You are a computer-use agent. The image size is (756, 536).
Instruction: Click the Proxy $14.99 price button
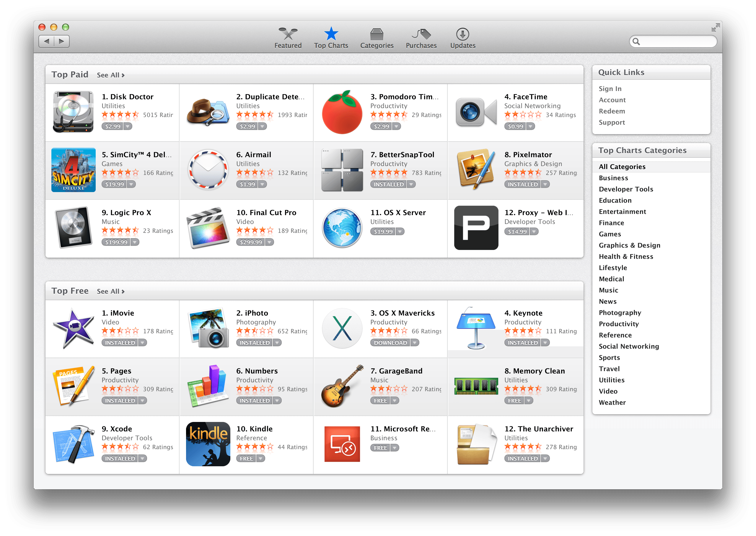[517, 232]
